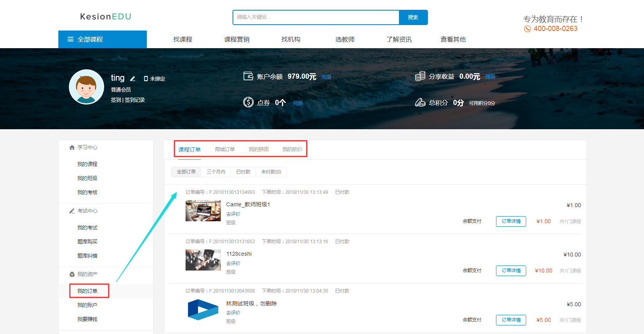Click the 1128ceshi course thumbnail
This screenshot has width=644, height=334.
click(x=203, y=260)
